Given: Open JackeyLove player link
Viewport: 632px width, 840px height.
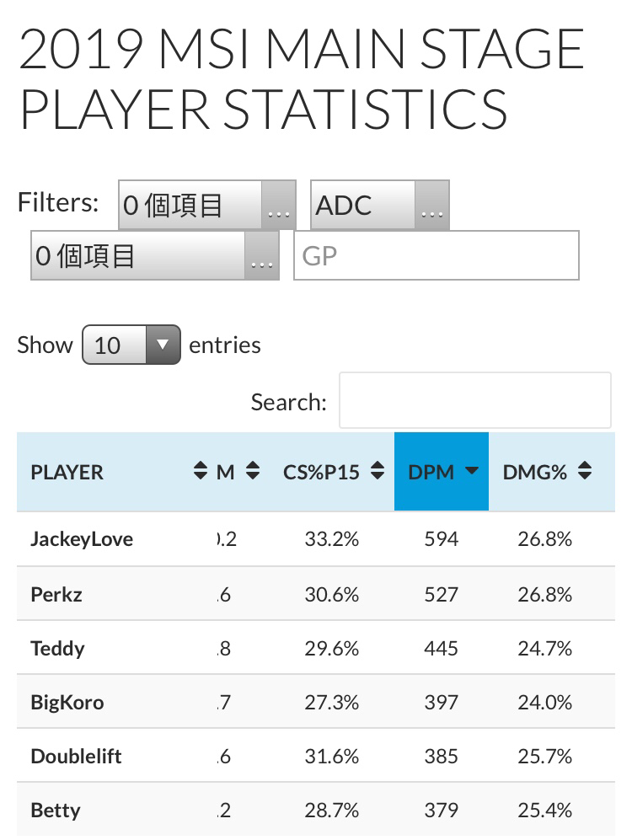Looking at the screenshot, I should click(x=82, y=539).
